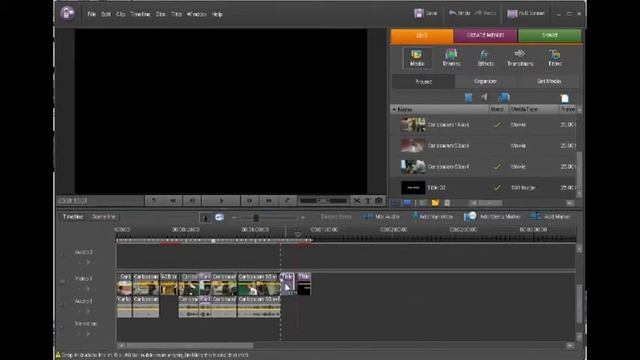The width and height of the screenshot is (640, 360).
Task: Select the Project sub-tab
Action: tap(424, 82)
